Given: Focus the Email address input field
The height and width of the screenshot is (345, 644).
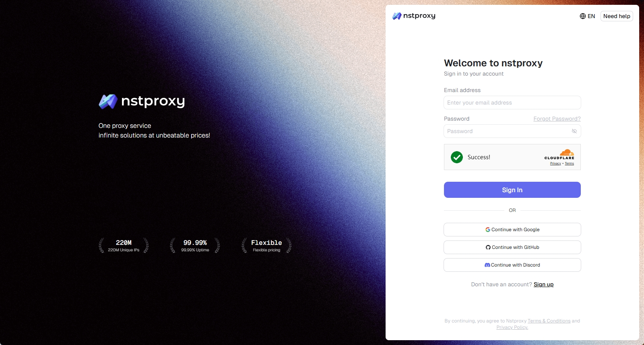Looking at the screenshot, I should click(512, 103).
